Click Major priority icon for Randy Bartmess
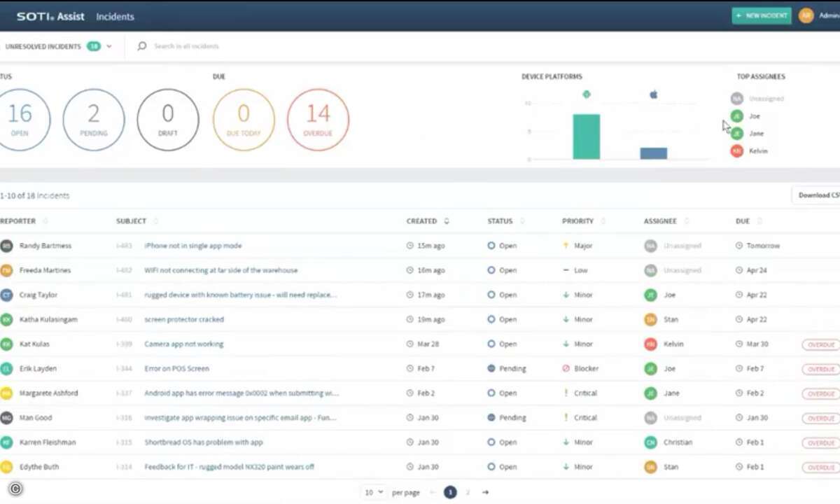The height and width of the screenshot is (504, 840). (x=566, y=246)
